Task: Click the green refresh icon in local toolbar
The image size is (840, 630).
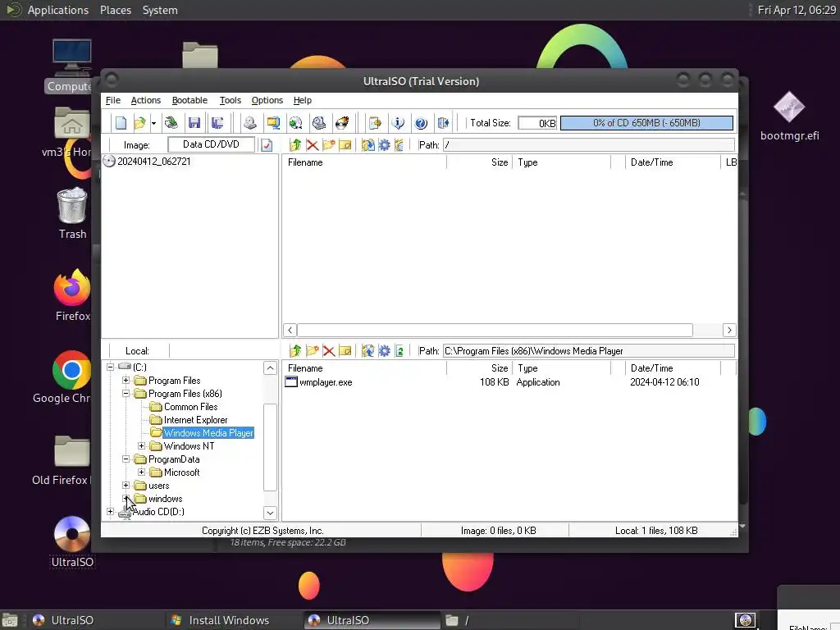Action: point(399,351)
